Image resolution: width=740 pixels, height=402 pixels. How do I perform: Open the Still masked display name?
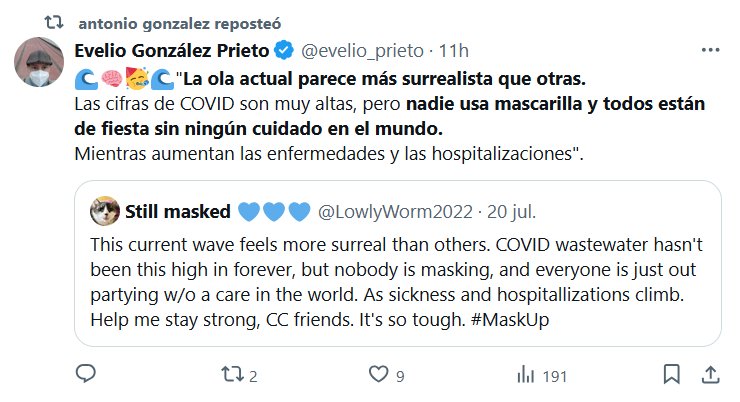click(x=177, y=211)
